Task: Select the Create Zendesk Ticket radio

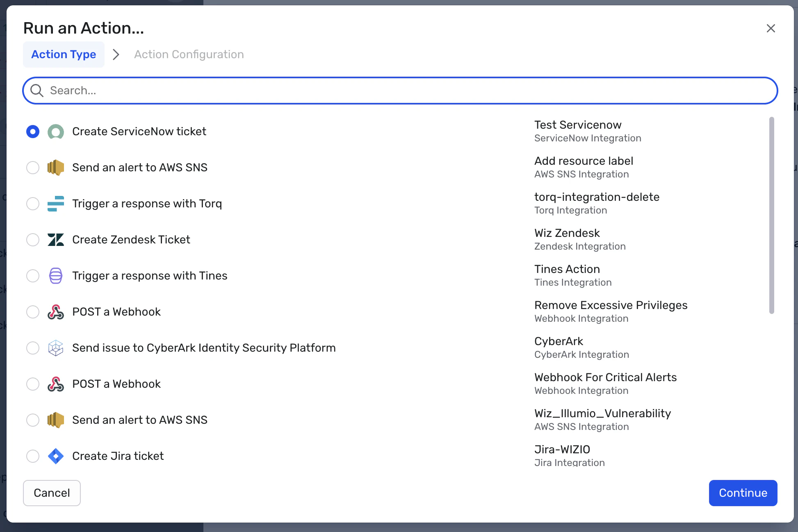Action: tap(33, 240)
